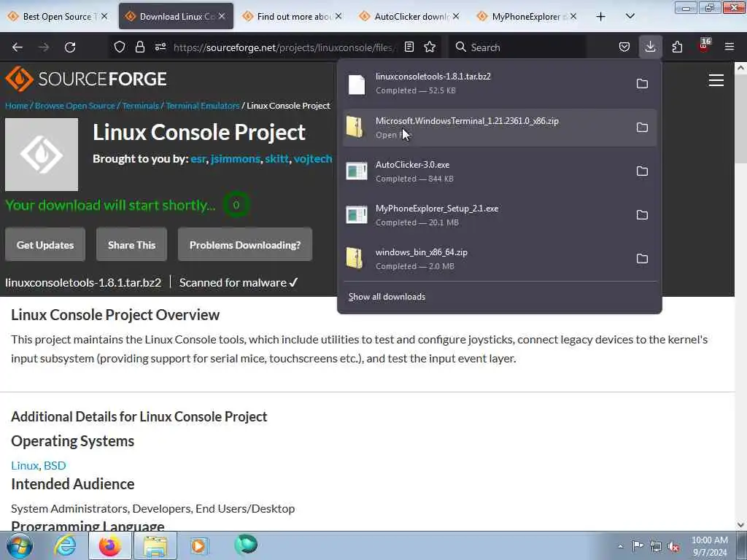Open Windows Explorer from taskbar
747x560 pixels.
pyautogui.click(x=155, y=545)
